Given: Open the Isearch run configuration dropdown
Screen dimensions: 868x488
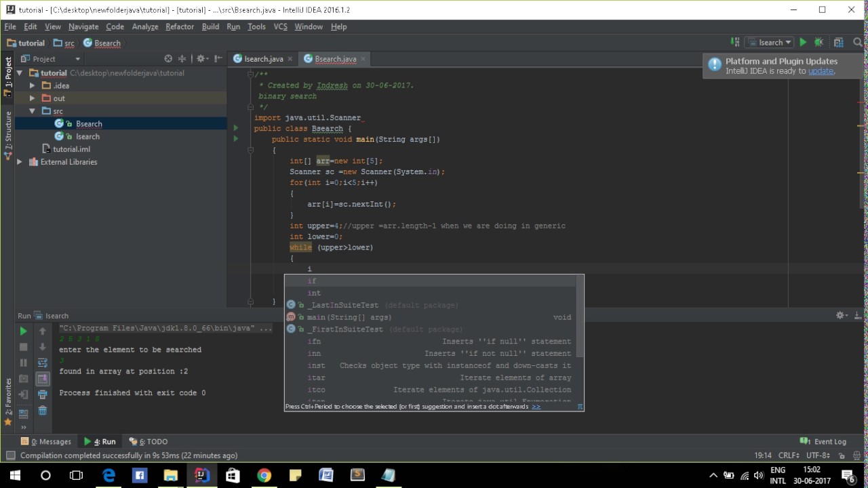Looking at the screenshot, I should click(769, 42).
